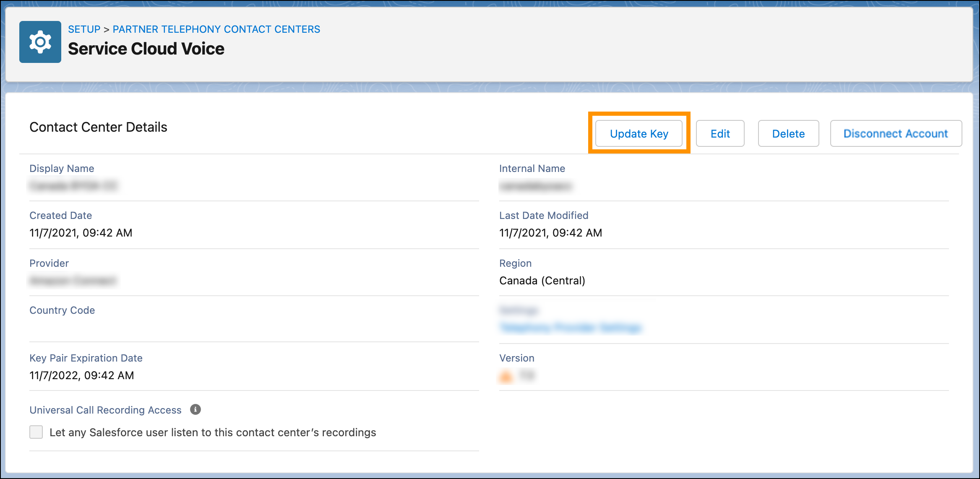
Task: Click the Display Name label
Action: (x=62, y=169)
